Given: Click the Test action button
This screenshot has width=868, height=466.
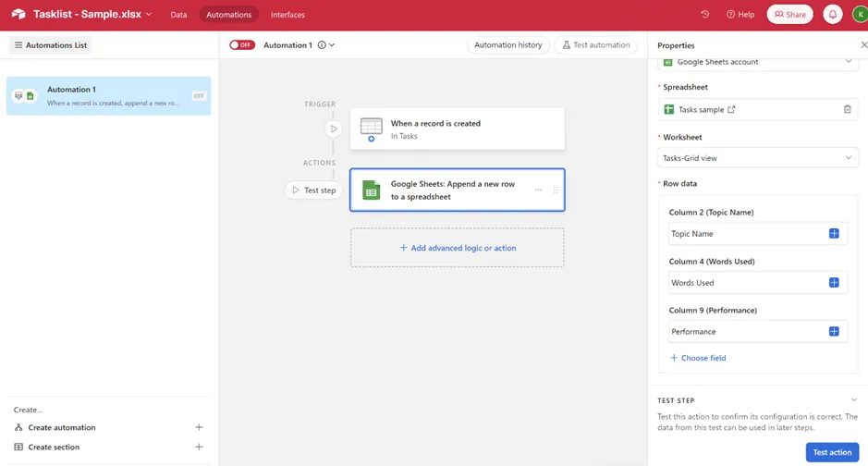Looking at the screenshot, I should 832,452.
